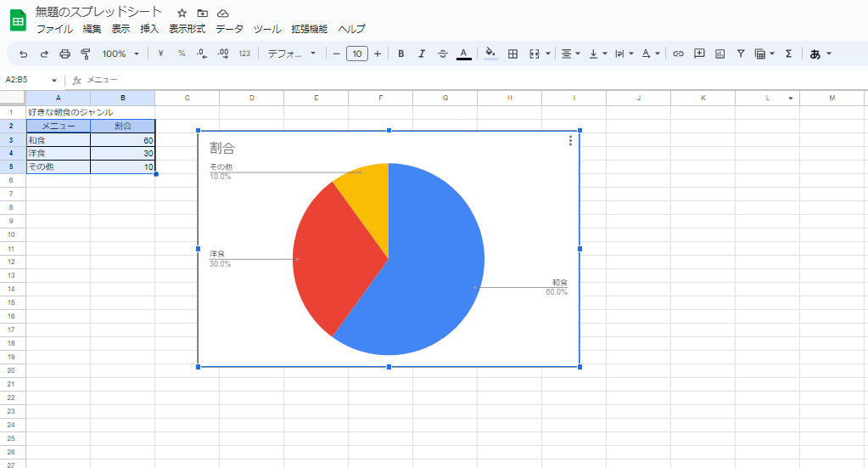Open chart three-dot options menu
Image resolution: width=868 pixels, height=468 pixels.
[570, 141]
